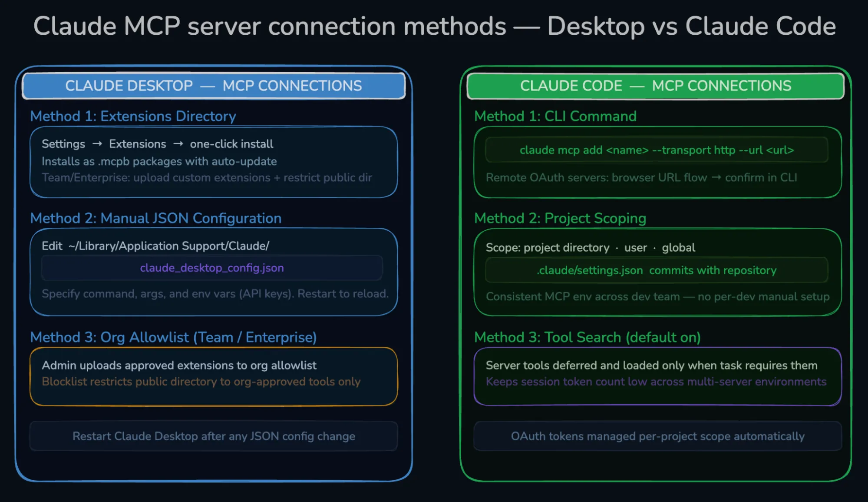868x502 pixels.
Task: Click 'Scope: project directory · user · global' line
Action: 591,248
